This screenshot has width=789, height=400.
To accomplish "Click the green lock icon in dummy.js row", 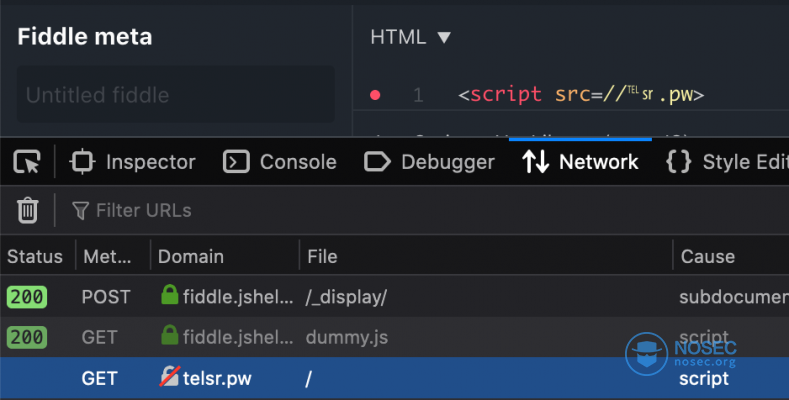I will tap(169, 337).
